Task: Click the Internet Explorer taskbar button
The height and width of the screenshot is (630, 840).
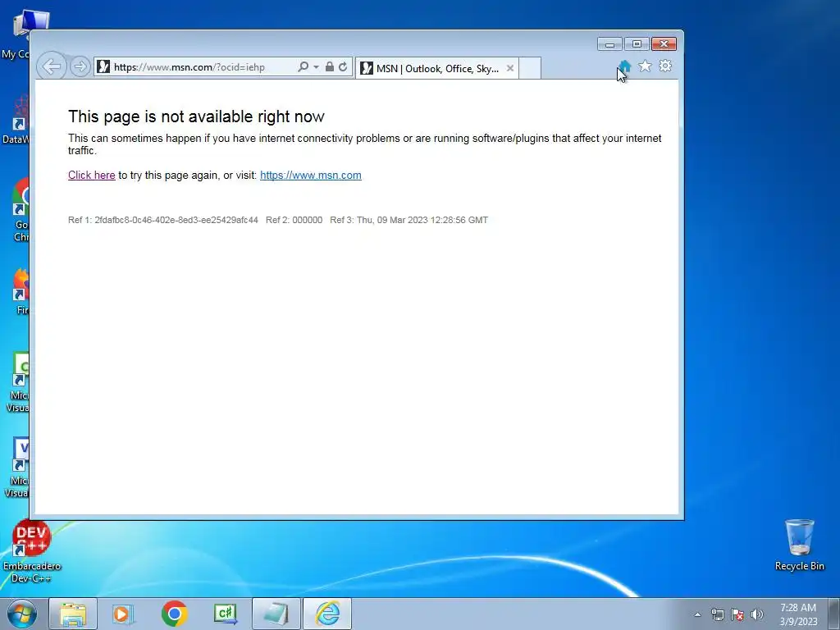Action: click(x=327, y=614)
